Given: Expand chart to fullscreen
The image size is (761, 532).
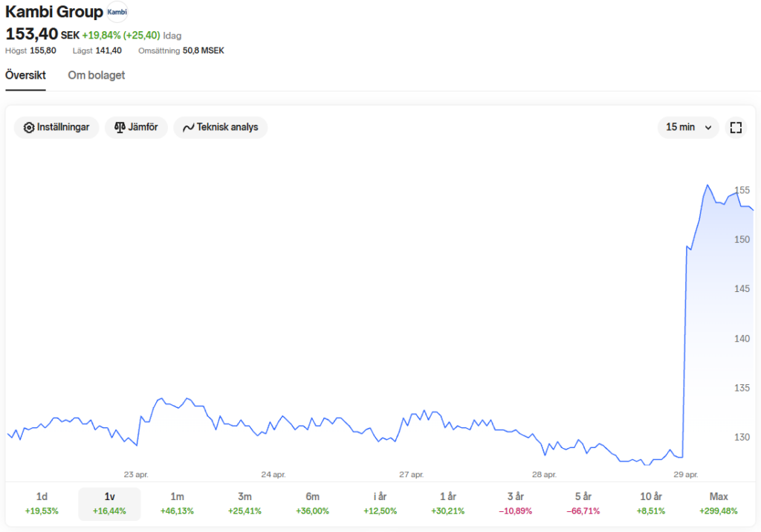Looking at the screenshot, I should (736, 127).
